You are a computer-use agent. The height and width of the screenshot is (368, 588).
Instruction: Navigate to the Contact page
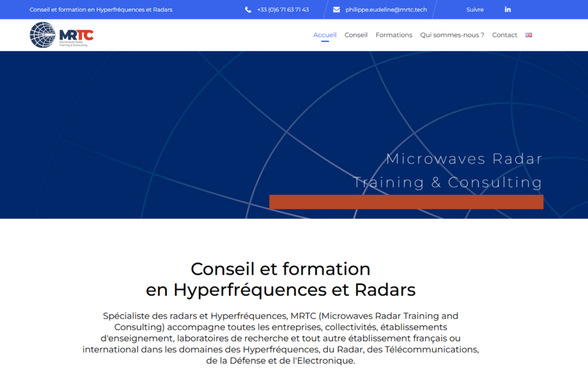[504, 35]
